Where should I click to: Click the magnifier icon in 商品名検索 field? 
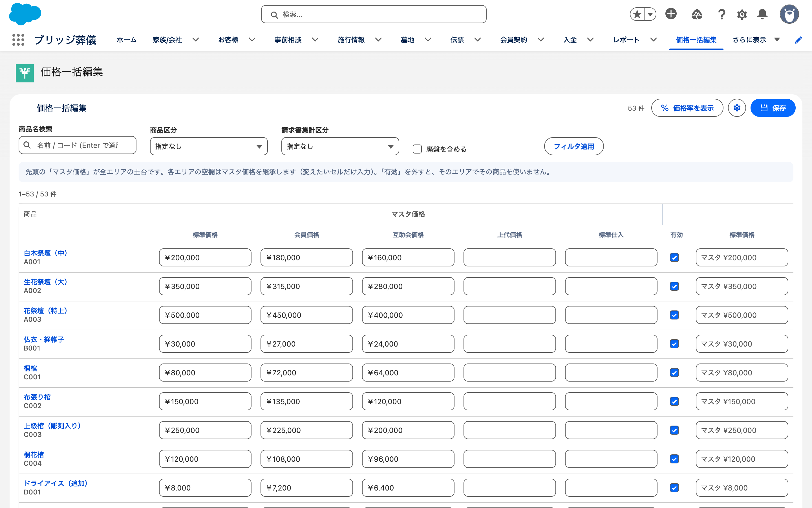tap(27, 145)
